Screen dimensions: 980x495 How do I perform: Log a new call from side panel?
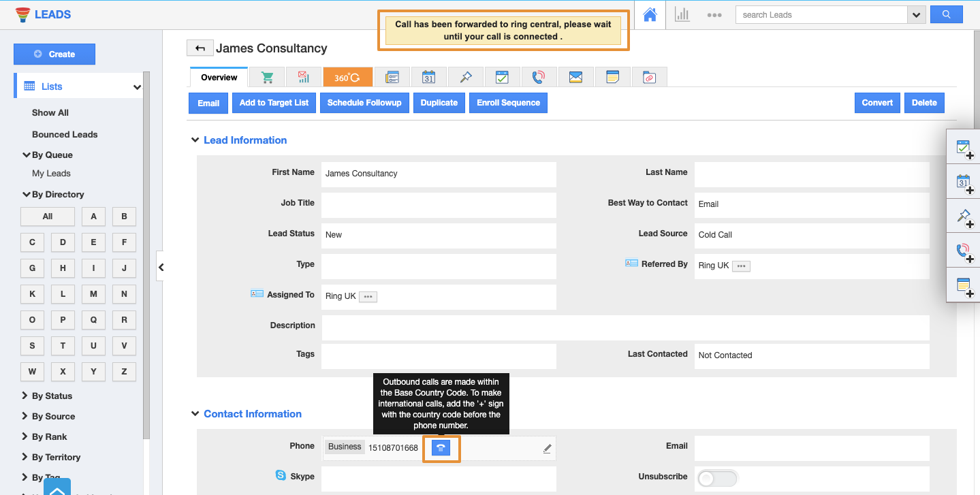pyautogui.click(x=964, y=252)
